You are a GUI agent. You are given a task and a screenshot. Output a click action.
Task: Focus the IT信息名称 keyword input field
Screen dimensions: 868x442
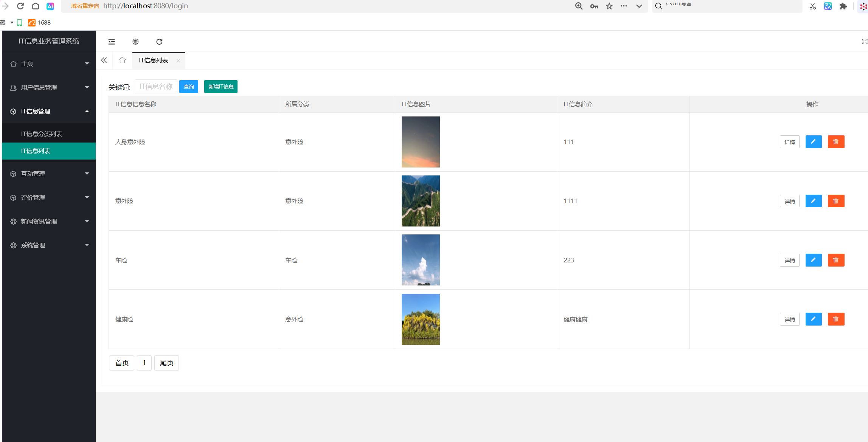(x=156, y=87)
